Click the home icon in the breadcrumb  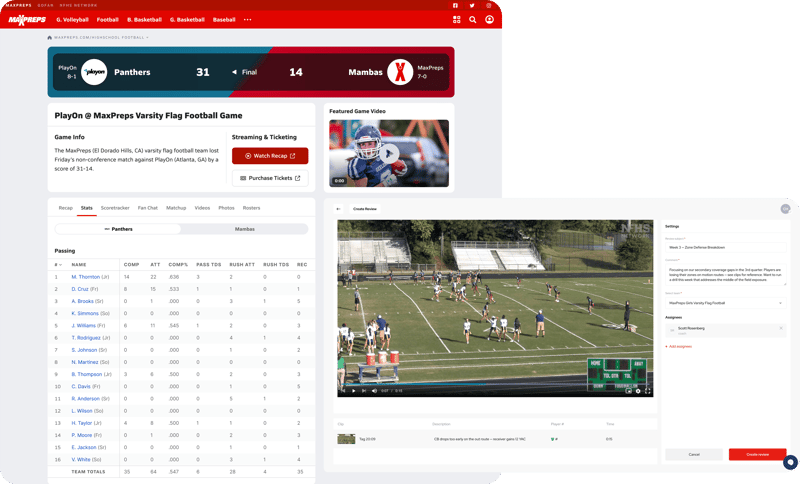pyautogui.click(x=49, y=37)
